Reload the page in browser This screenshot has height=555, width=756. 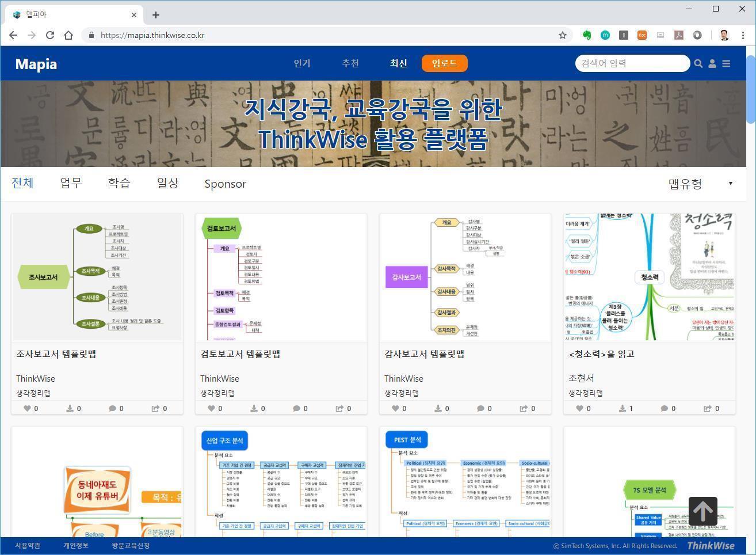pos(50,35)
